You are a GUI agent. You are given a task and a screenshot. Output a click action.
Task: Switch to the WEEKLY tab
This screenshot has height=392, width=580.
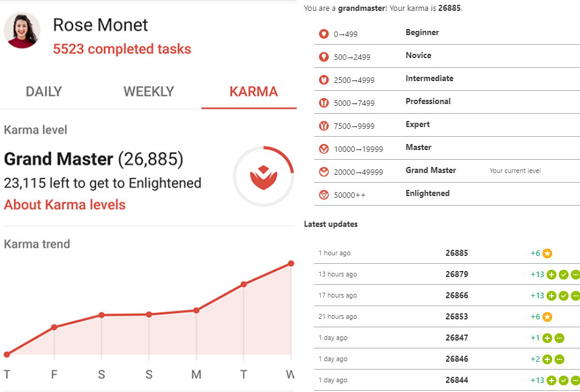149,91
